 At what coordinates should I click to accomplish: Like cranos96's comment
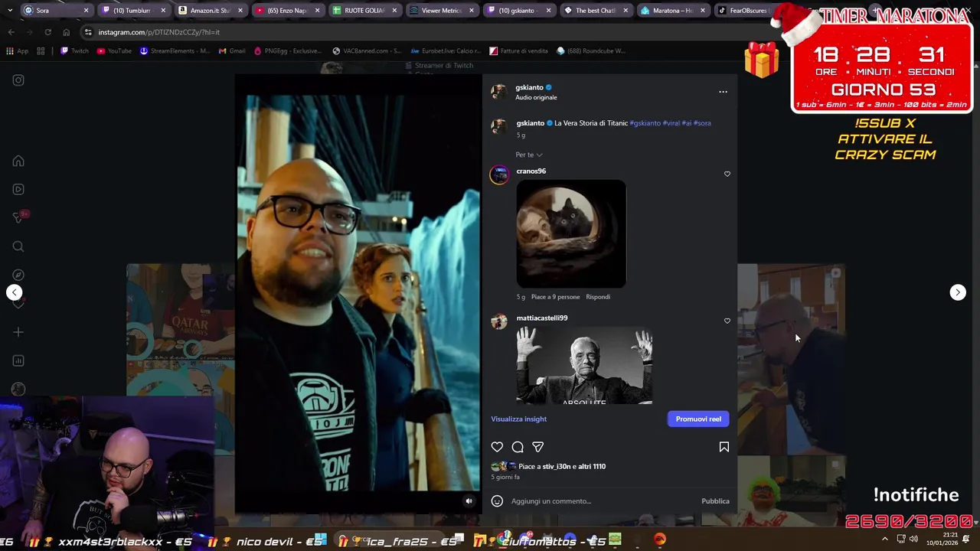pos(727,174)
